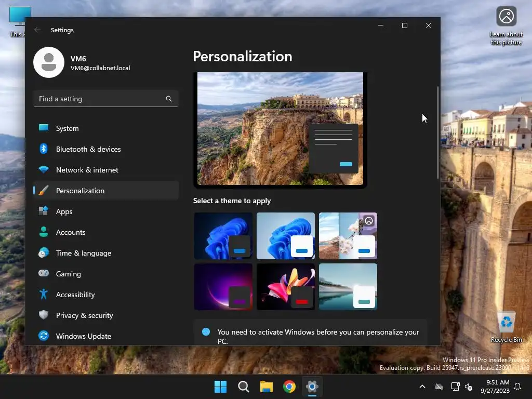The width and height of the screenshot is (532, 399).
Task: Select the Personalization category
Action: click(106, 190)
